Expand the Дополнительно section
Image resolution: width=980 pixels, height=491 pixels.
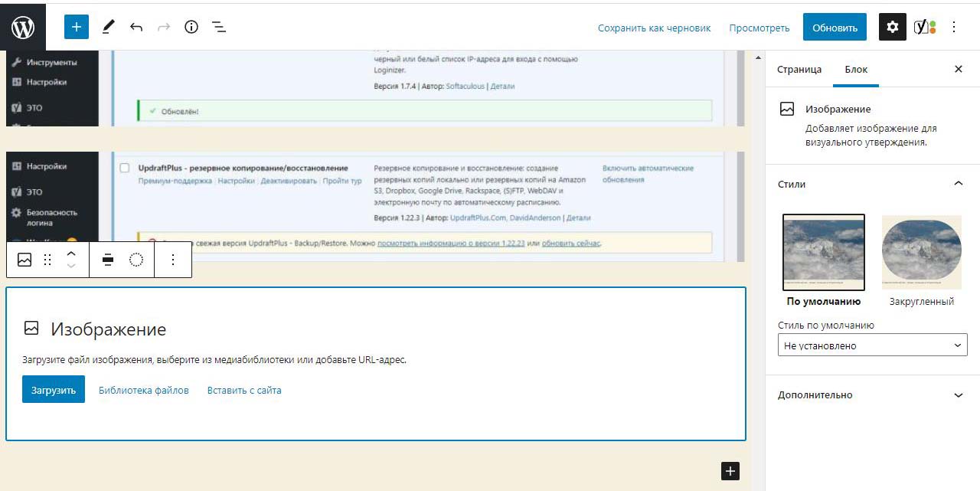[x=958, y=395]
